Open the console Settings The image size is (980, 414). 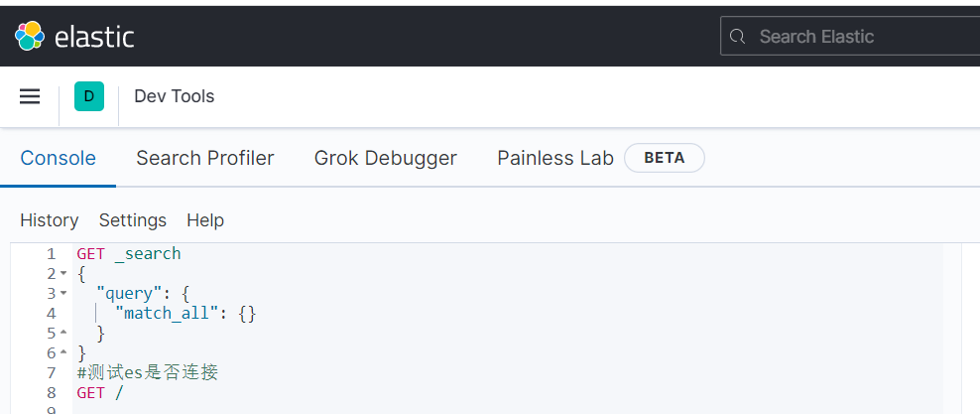(x=133, y=220)
